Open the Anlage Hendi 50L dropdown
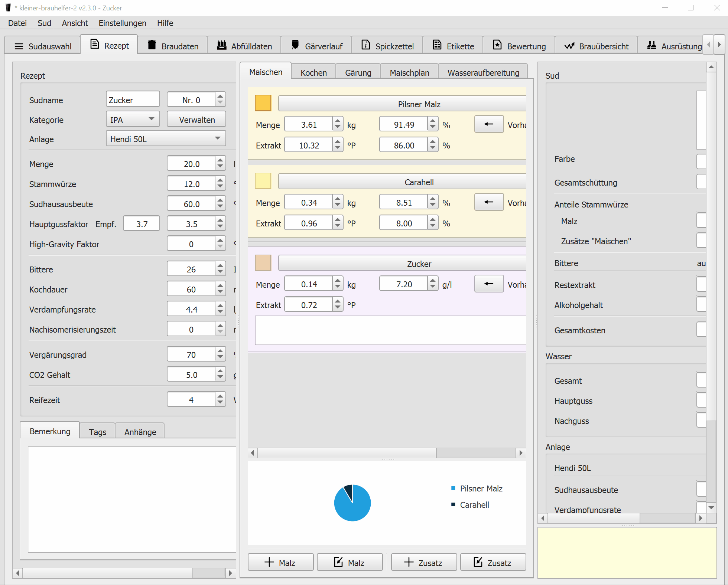Viewport: 728px width, 585px height. click(166, 139)
